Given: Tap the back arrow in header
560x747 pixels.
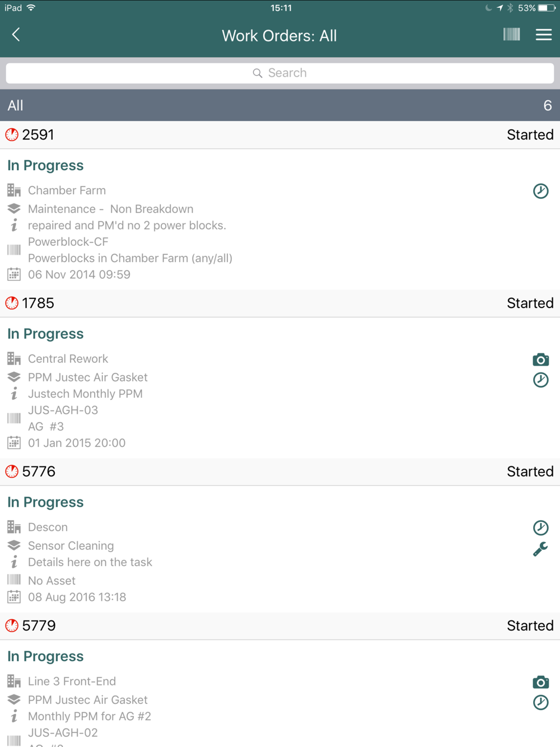Looking at the screenshot, I should [x=16, y=35].
